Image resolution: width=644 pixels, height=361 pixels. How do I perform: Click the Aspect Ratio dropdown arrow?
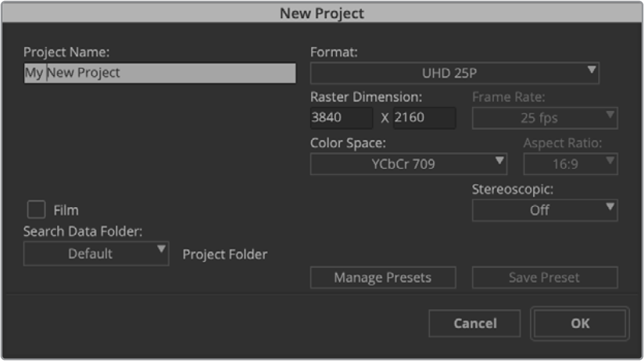pyautogui.click(x=610, y=161)
